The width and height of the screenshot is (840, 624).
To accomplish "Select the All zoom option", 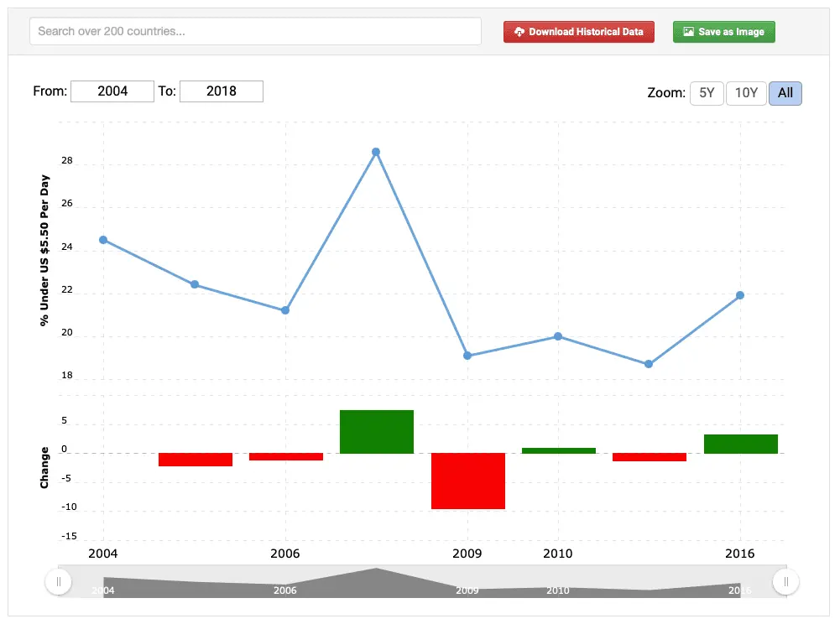I will pyautogui.click(x=785, y=93).
